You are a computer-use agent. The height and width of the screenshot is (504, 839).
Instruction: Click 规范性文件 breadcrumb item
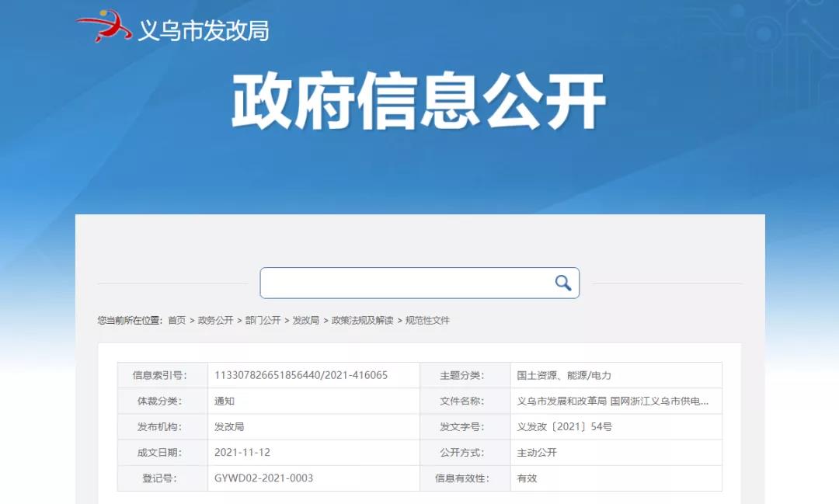coord(427,320)
